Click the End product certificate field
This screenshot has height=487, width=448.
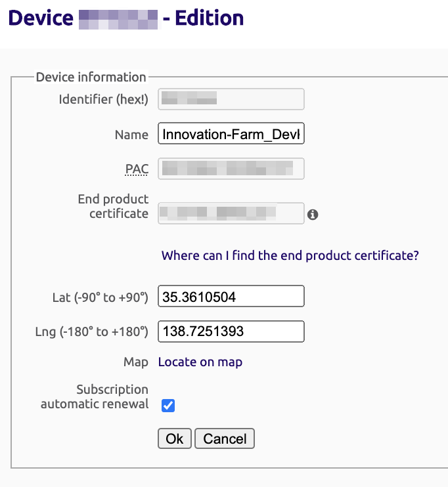pyautogui.click(x=231, y=213)
